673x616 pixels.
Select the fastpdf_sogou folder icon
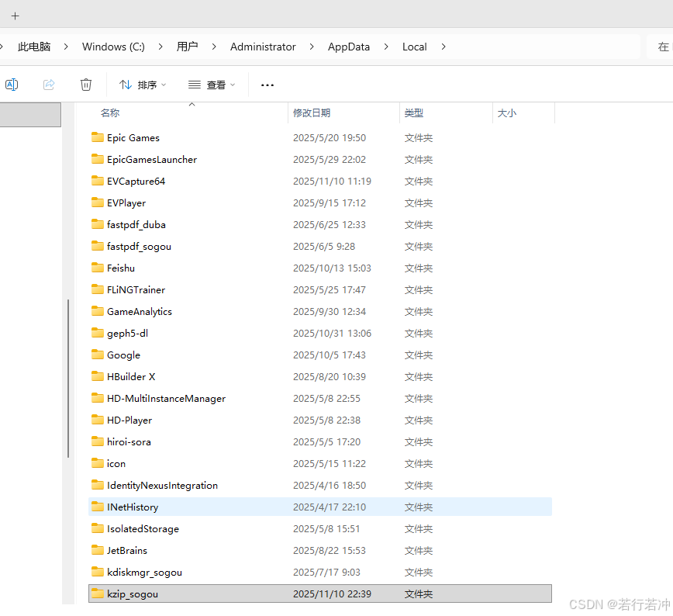98,246
